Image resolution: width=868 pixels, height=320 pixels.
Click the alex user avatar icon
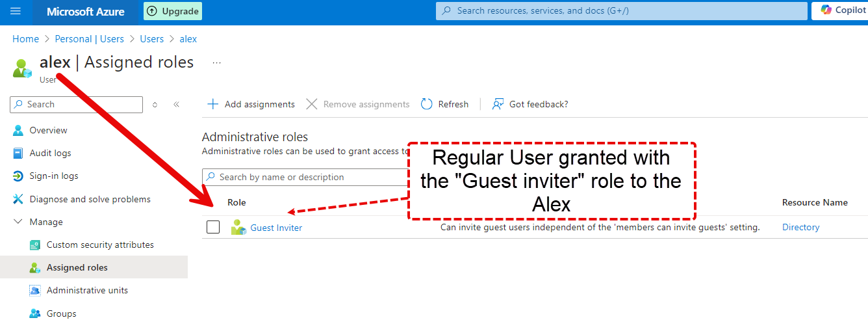[22, 68]
